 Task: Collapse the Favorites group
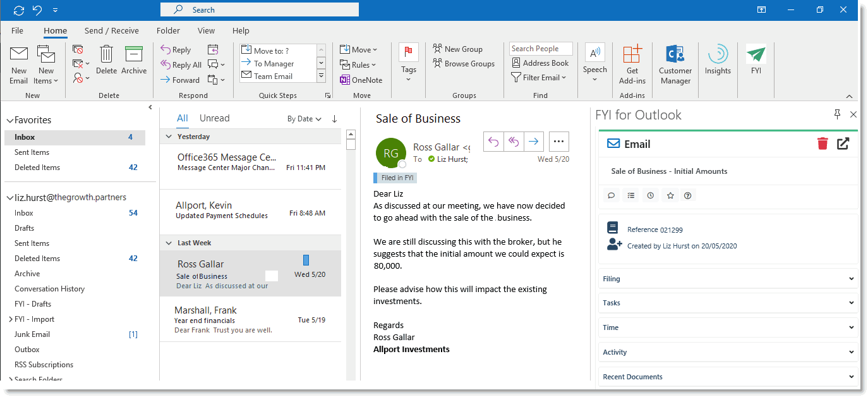10,120
